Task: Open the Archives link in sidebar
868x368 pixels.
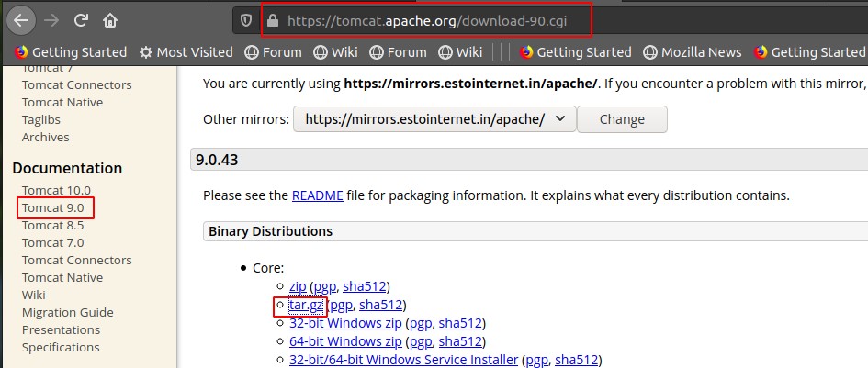Action: (x=46, y=137)
